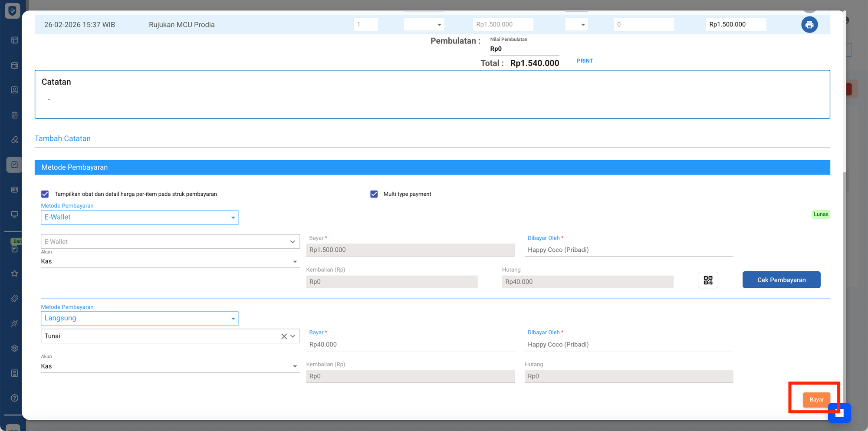The height and width of the screenshot is (431, 868).
Task: Open the Tambah Catatan tab
Action: tap(62, 138)
